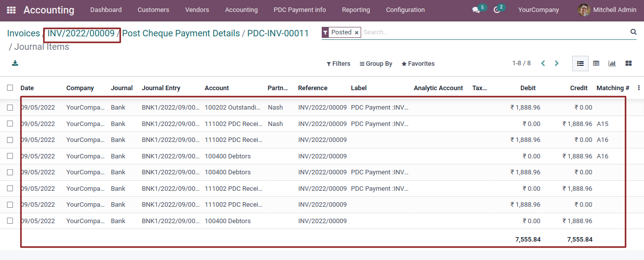Open the activities clock icon

click(496, 10)
